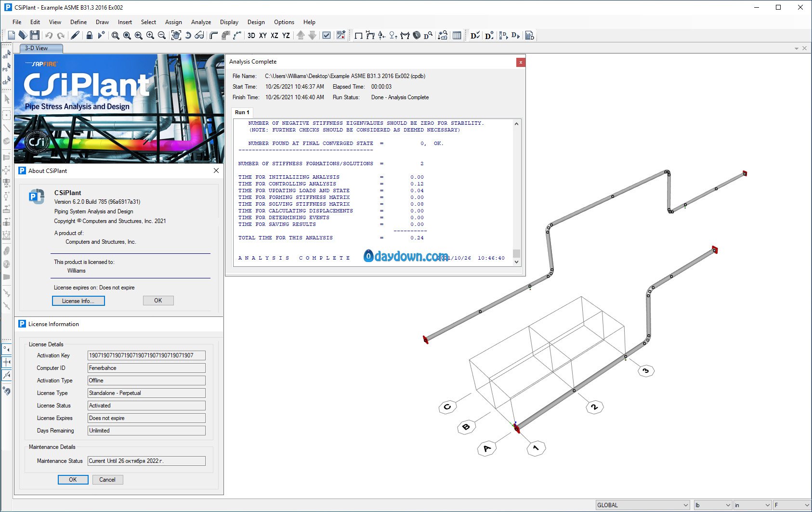Click the Pan hand icon
Image resolution: width=812 pixels, height=512 pixels.
176,35
